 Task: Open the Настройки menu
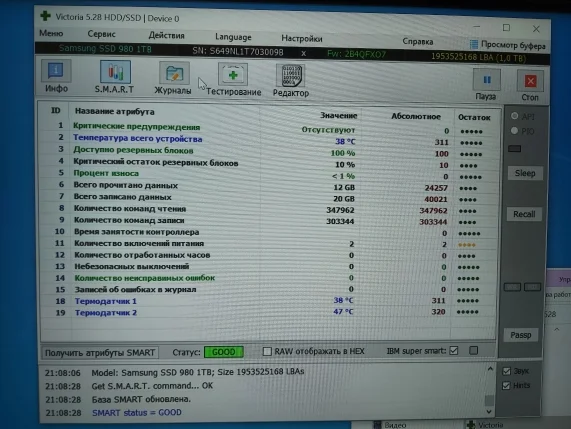[x=302, y=38]
